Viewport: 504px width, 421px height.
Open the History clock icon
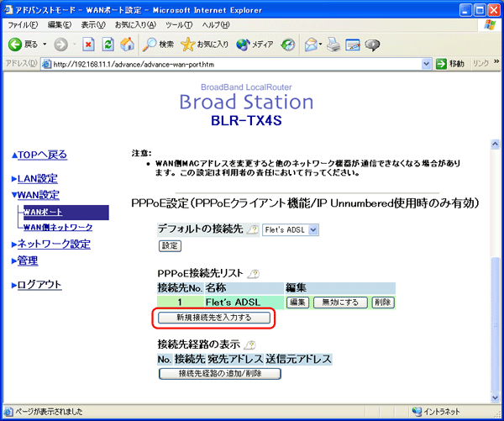[x=288, y=45]
